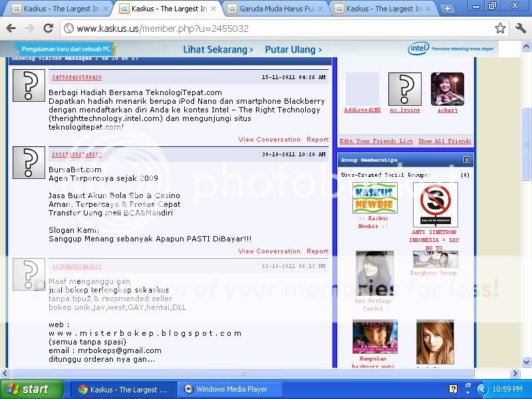Open friend askarj profile link
The width and height of the screenshot is (532, 399).
(447, 110)
